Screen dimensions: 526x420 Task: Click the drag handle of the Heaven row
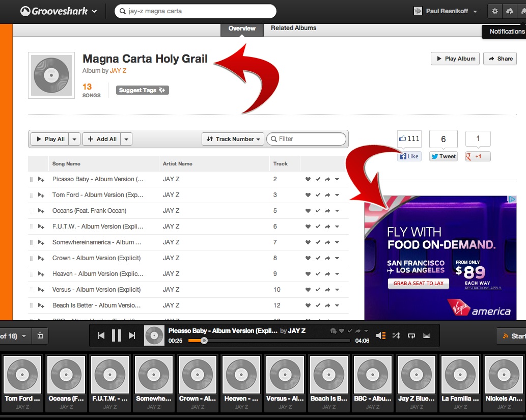[x=32, y=274]
